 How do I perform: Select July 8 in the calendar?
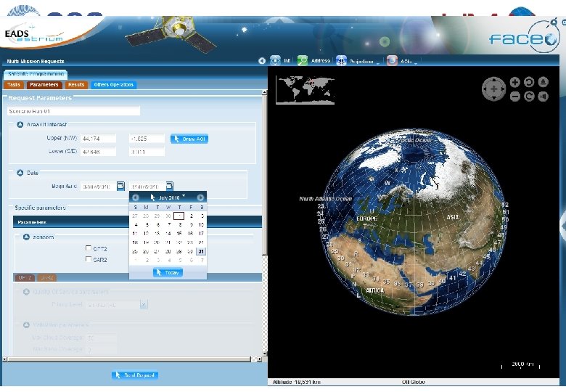pos(180,224)
